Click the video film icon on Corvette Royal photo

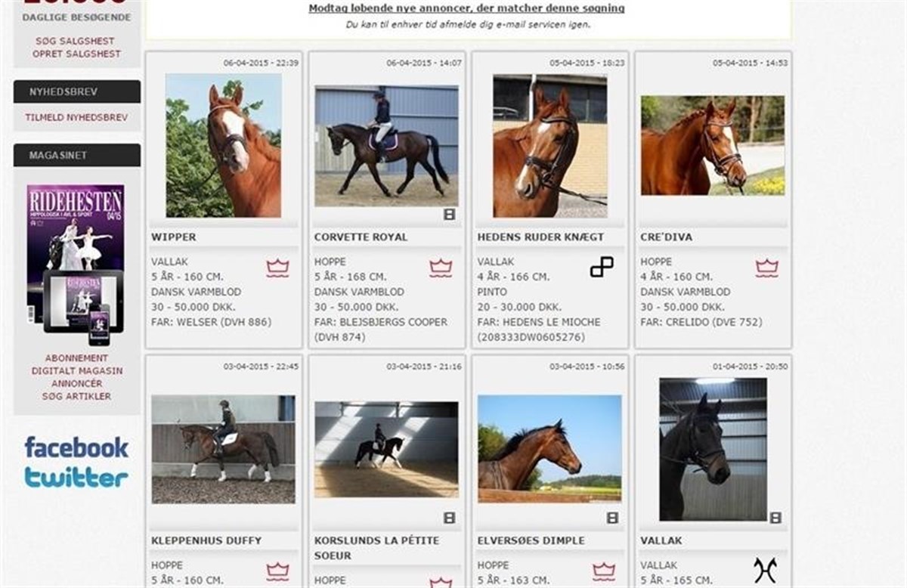[450, 215]
